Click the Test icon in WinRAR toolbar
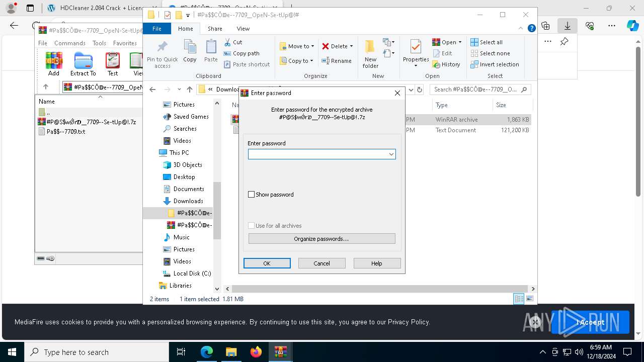 [113, 64]
